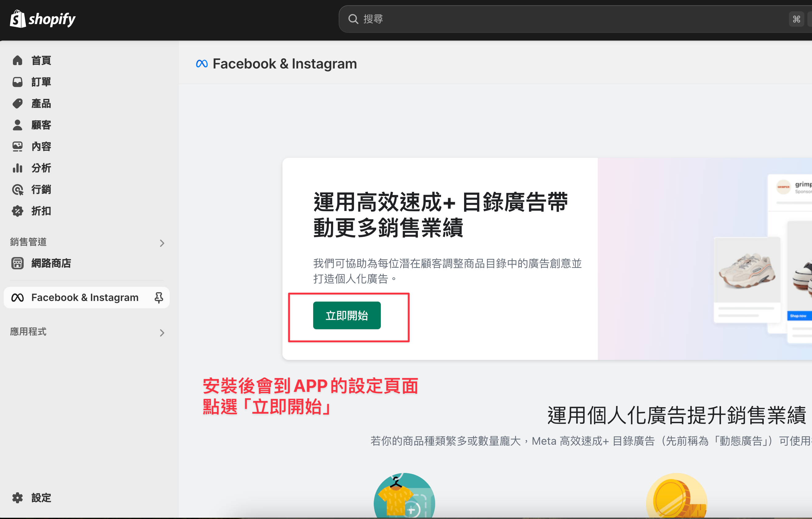
Task: Open 行銷 marketing in the sidebar
Action: pos(41,189)
